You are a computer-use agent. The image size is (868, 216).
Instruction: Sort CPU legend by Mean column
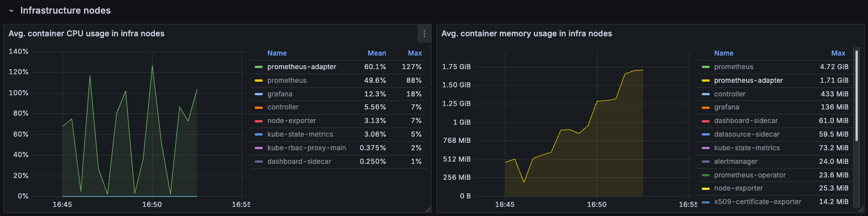click(x=377, y=53)
